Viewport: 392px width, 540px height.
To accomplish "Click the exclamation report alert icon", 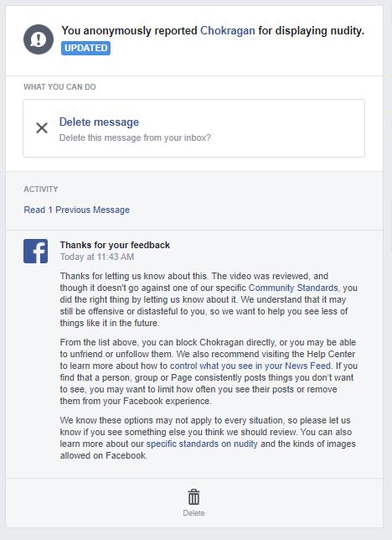I will click(39, 39).
